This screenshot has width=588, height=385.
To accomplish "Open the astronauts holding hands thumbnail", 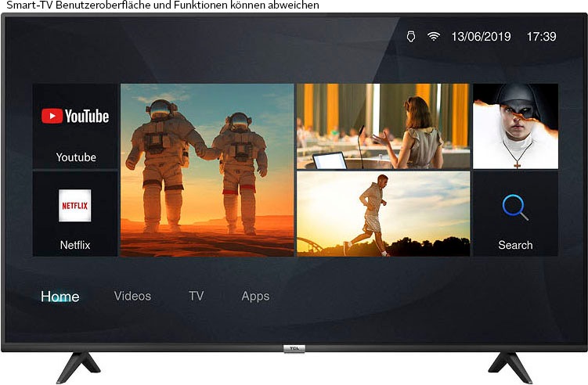I will [207, 170].
